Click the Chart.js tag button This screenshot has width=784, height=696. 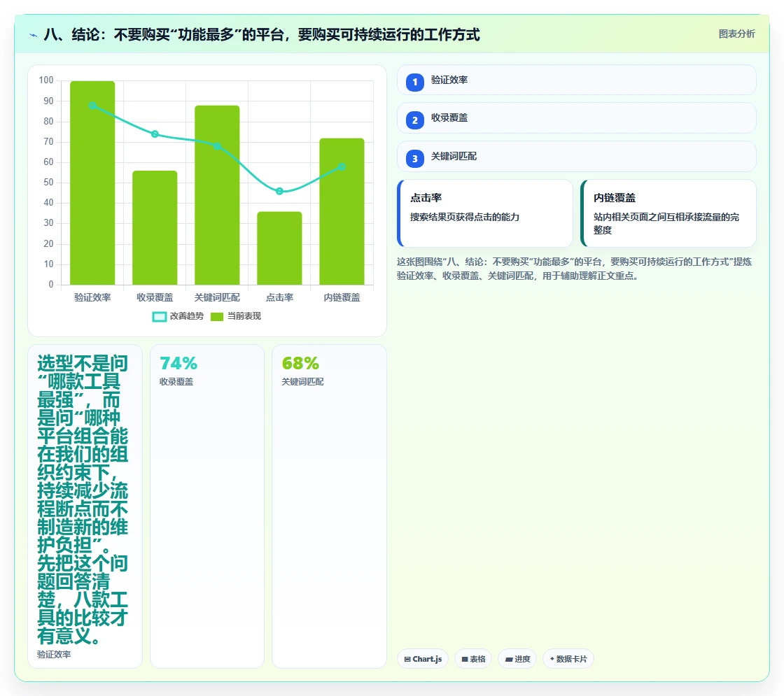(423, 659)
